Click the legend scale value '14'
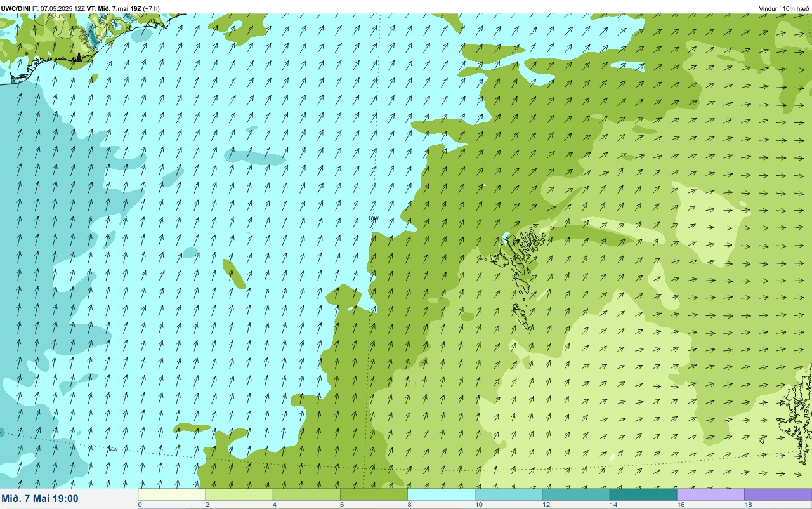This screenshot has height=509, width=812. click(613, 505)
